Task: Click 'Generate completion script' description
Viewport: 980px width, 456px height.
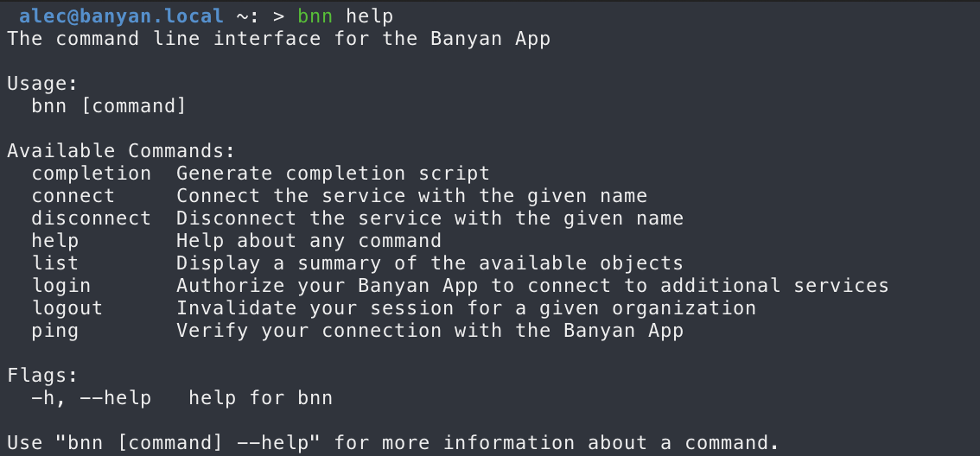Action: click(x=333, y=173)
